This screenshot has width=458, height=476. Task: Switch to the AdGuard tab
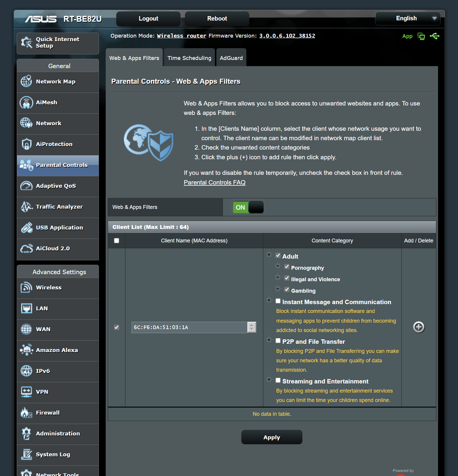tap(231, 58)
